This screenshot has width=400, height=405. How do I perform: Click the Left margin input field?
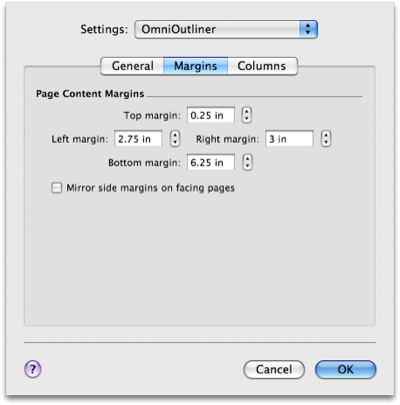pyautogui.click(x=138, y=139)
